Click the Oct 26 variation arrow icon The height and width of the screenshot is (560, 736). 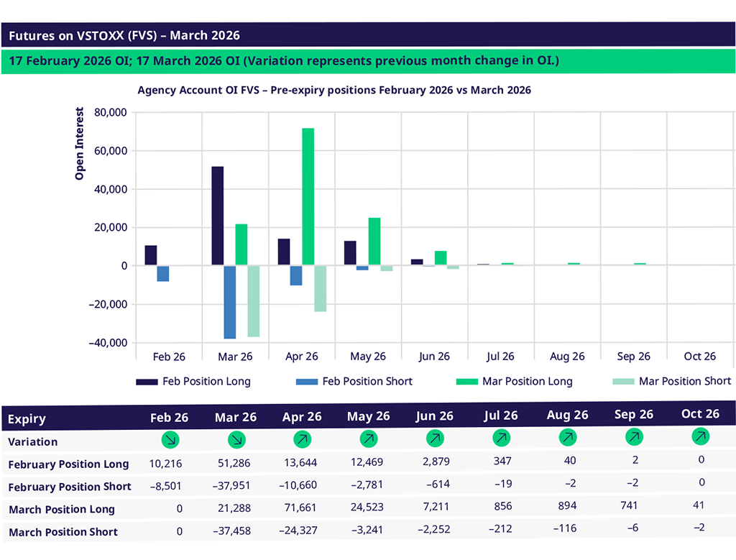(x=700, y=436)
